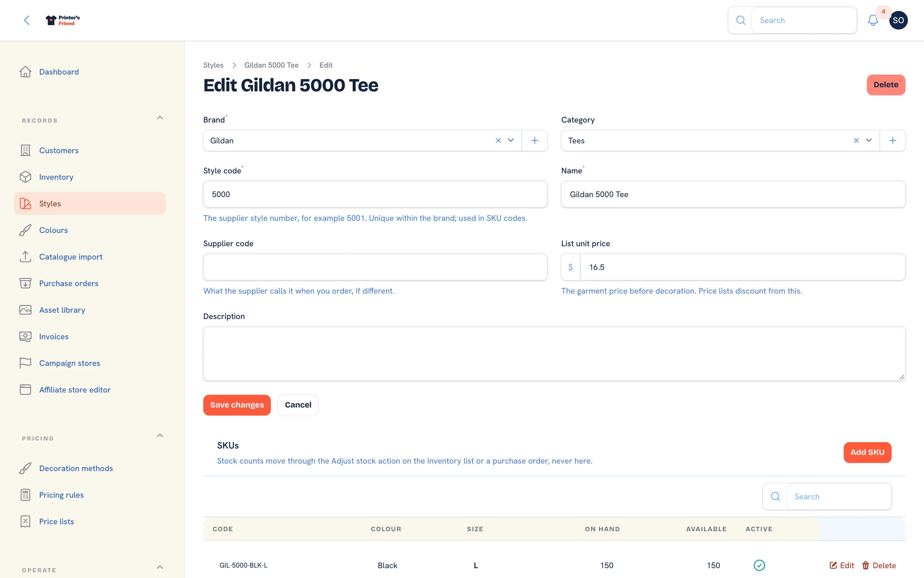Click the Dashboard home icon
The image size is (924, 578).
[x=25, y=72]
